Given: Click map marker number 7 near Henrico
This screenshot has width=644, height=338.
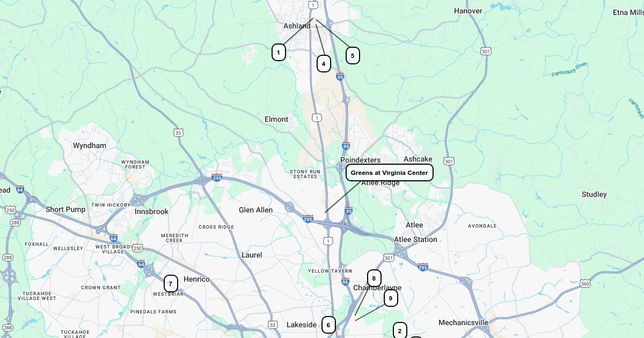Looking at the screenshot, I should [171, 284].
